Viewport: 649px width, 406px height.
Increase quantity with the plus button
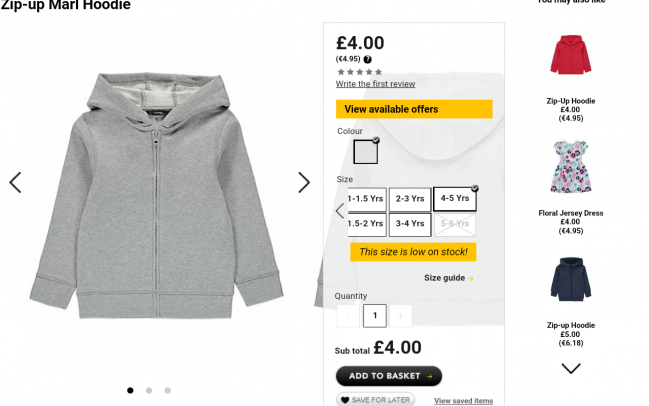pyautogui.click(x=400, y=316)
